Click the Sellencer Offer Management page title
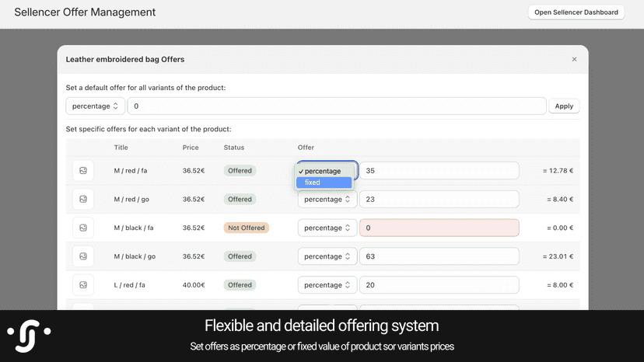 (85, 12)
